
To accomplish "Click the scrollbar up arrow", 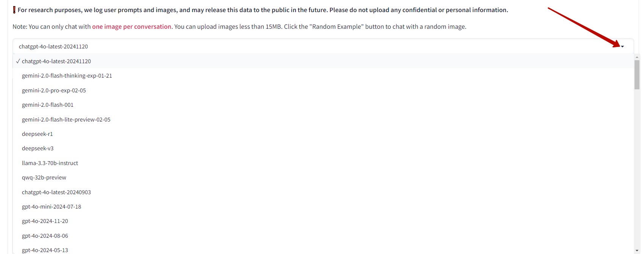I will [x=637, y=57].
